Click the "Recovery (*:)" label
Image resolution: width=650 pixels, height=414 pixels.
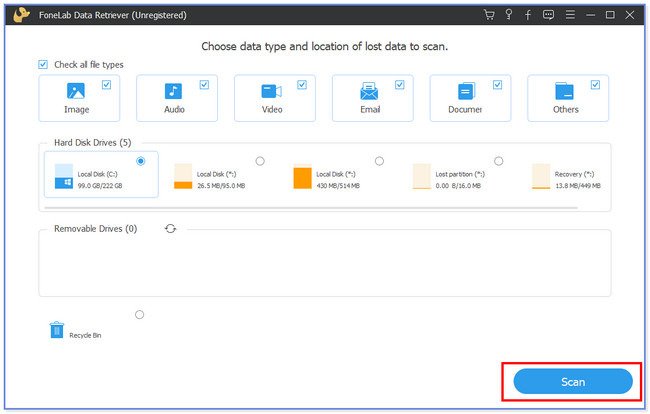tap(574, 174)
